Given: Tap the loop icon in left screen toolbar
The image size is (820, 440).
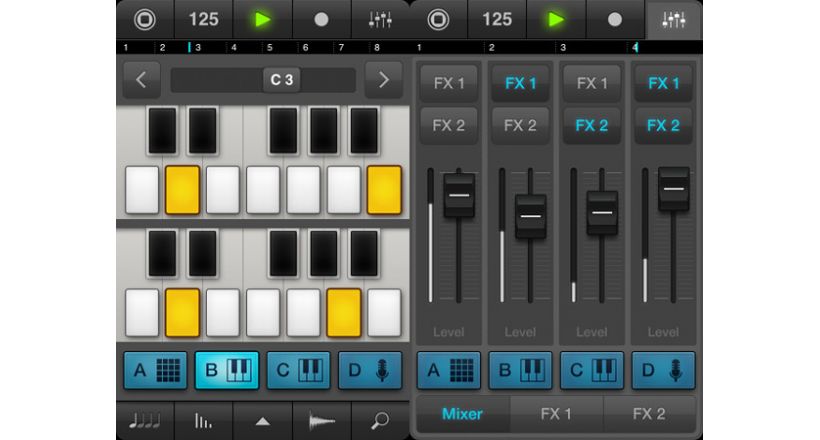Looking at the screenshot, I should [x=145, y=20].
